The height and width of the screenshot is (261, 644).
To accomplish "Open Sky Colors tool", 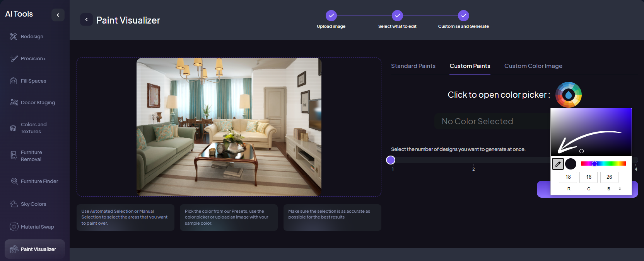I will pyautogui.click(x=33, y=204).
